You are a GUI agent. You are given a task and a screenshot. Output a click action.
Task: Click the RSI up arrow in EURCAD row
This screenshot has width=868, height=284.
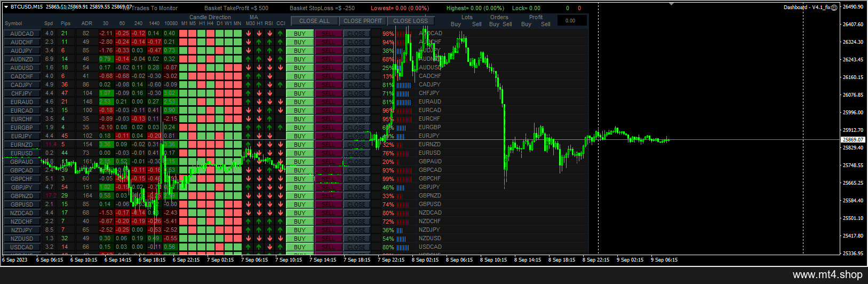(x=269, y=111)
